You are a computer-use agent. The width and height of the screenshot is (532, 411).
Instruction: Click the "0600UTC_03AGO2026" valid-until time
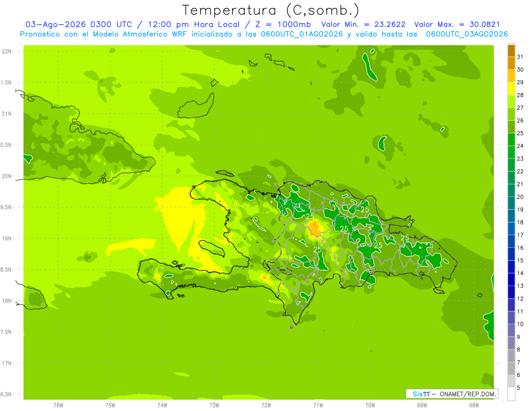(467, 34)
